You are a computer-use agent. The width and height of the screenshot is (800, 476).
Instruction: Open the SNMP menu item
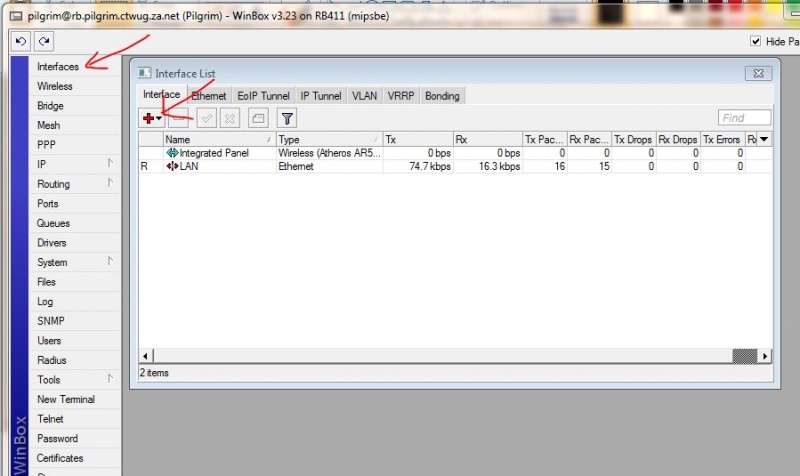[51, 321]
